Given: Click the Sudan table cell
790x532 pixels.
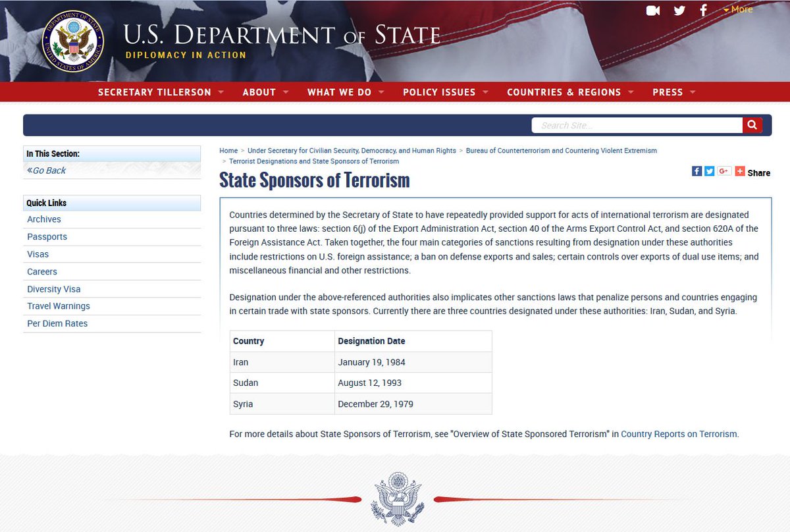Looking at the screenshot, I should click(x=282, y=383).
